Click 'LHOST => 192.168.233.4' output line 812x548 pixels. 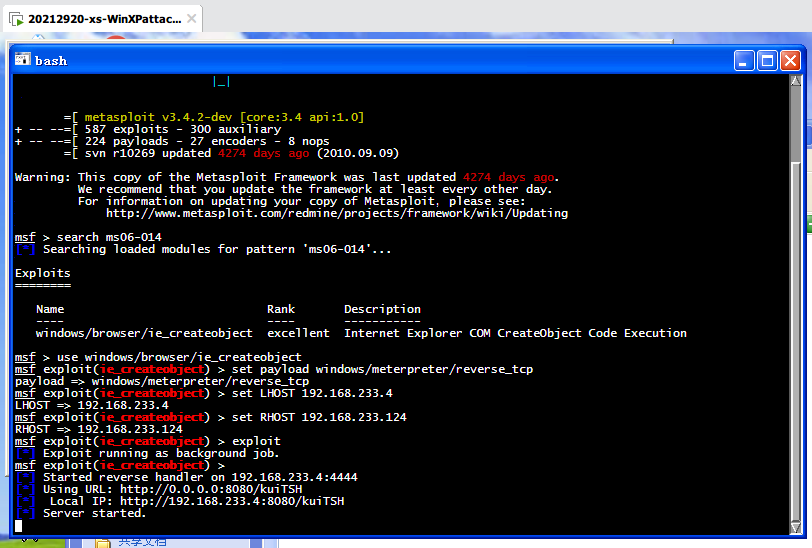pos(92,405)
